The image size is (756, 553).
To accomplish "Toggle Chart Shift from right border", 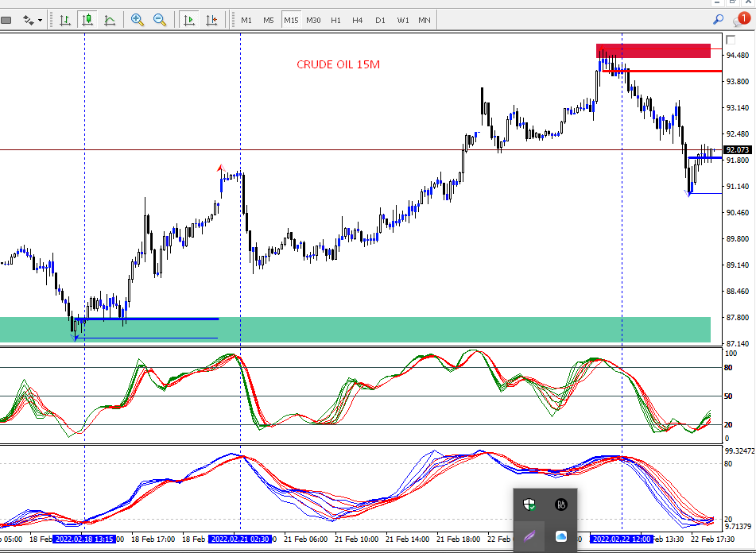I will point(211,20).
